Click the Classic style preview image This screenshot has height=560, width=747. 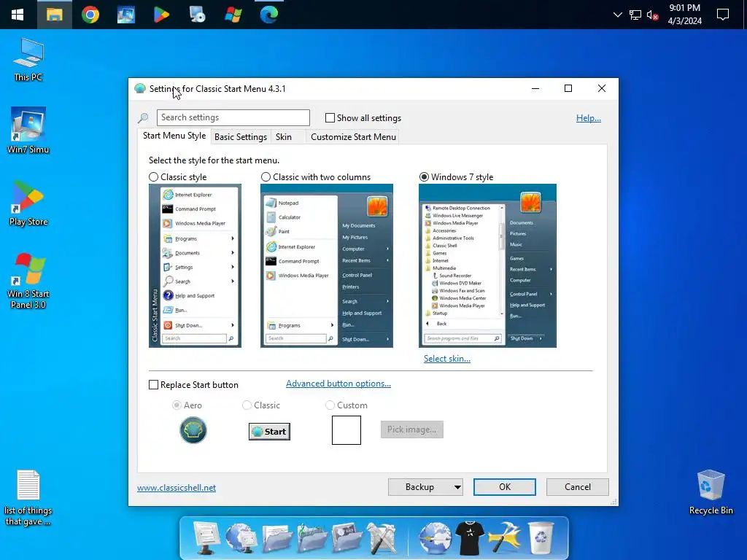(195, 265)
